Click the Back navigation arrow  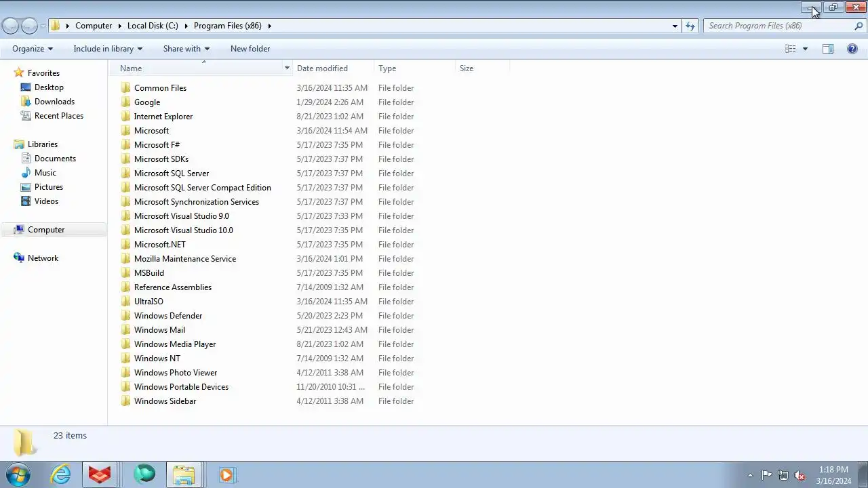[10, 26]
